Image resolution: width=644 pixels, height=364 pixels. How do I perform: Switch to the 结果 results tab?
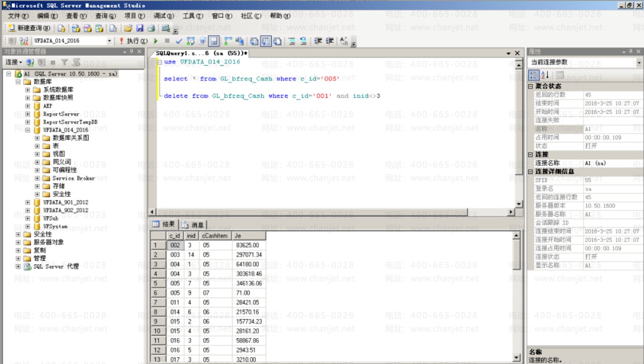click(164, 224)
